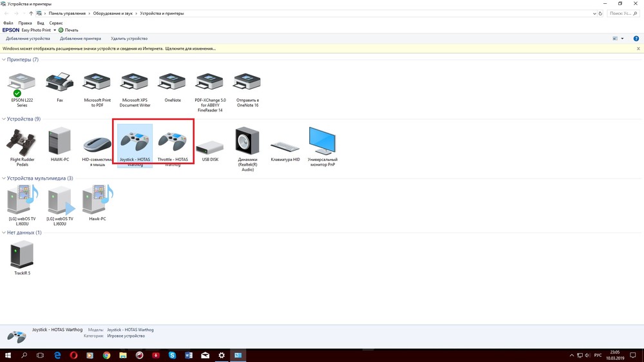Open Task View on the taskbar

coord(40,355)
